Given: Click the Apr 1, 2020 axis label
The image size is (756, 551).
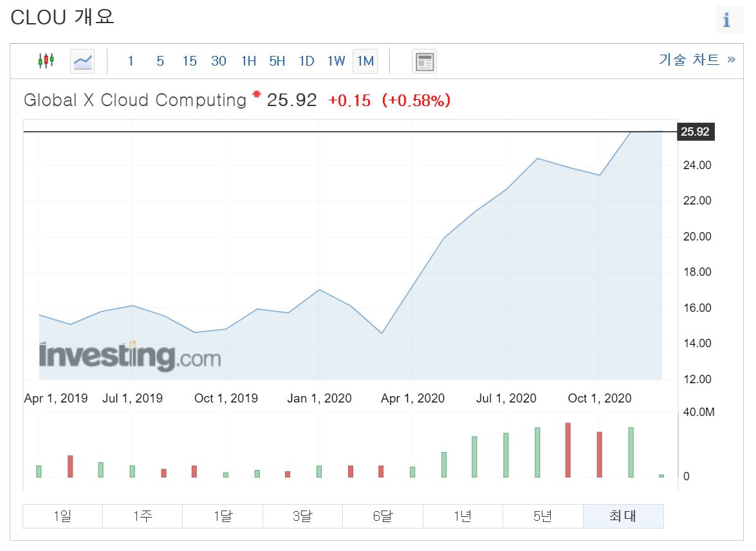Looking at the screenshot, I should coord(412,399).
